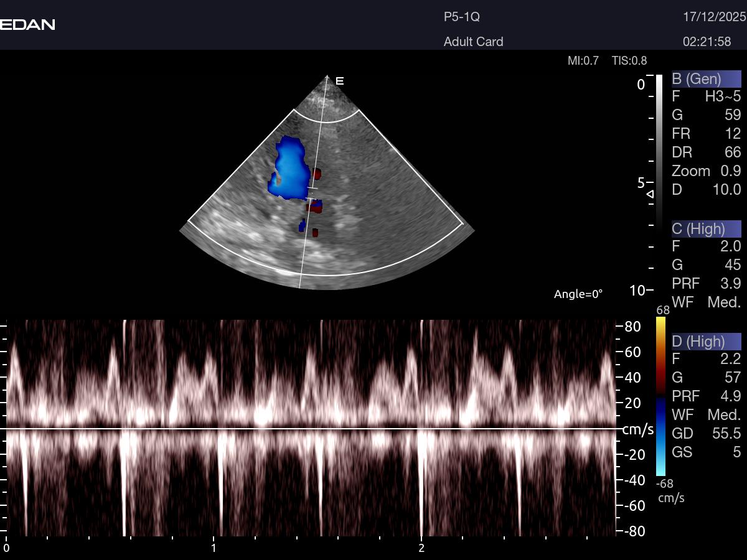747x560 pixels.
Task: Click the EDAN logo
Action: 27,25
